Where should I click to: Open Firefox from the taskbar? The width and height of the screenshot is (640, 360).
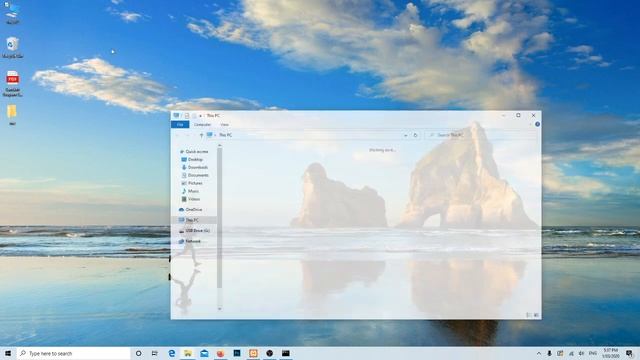coord(220,353)
